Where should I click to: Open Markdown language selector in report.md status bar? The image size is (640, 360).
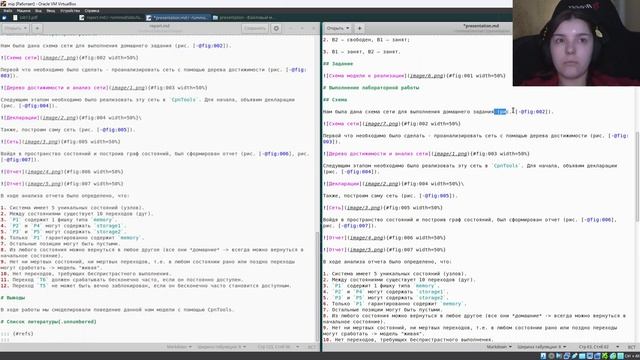(x=179, y=347)
